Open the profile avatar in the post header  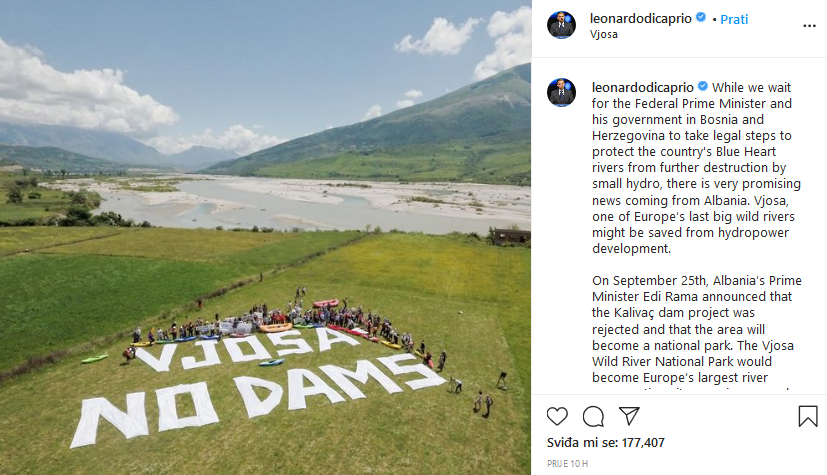tap(562, 25)
